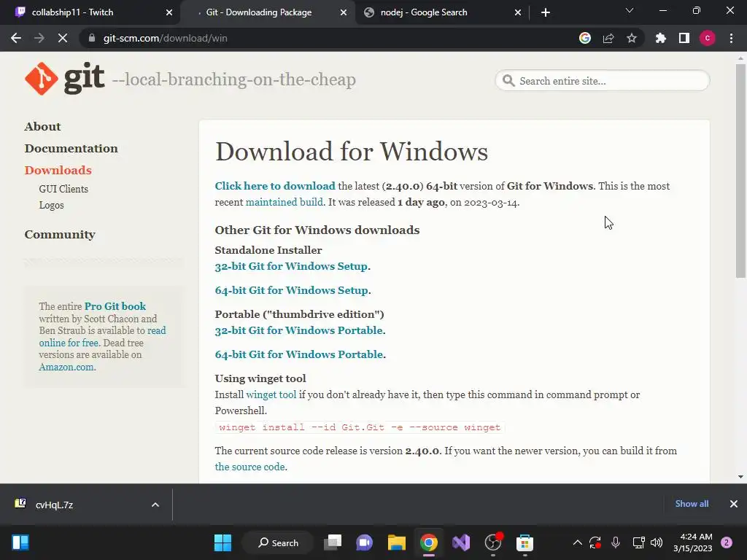This screenshot has height=560, width=747.
Task: Open Logos under Downloads
Action: [52, 205]
